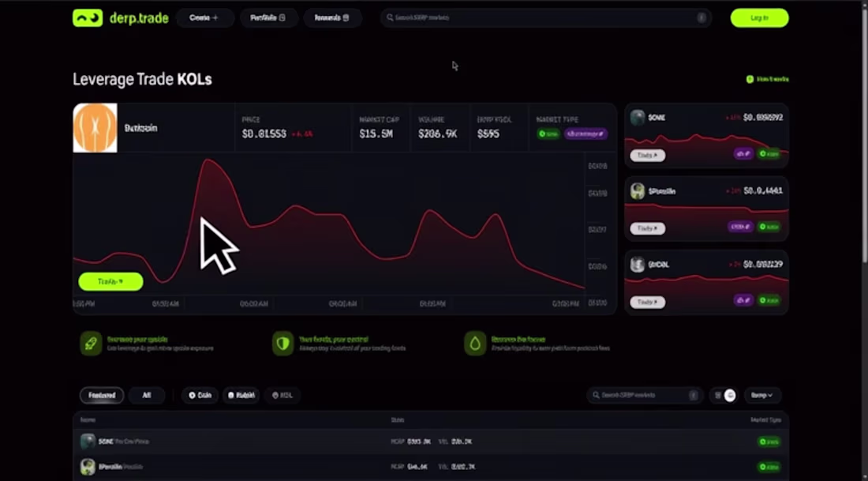Click the green badge on the middle side card
This screenshot has height=481, width=868.
click(x=769, y=227)
